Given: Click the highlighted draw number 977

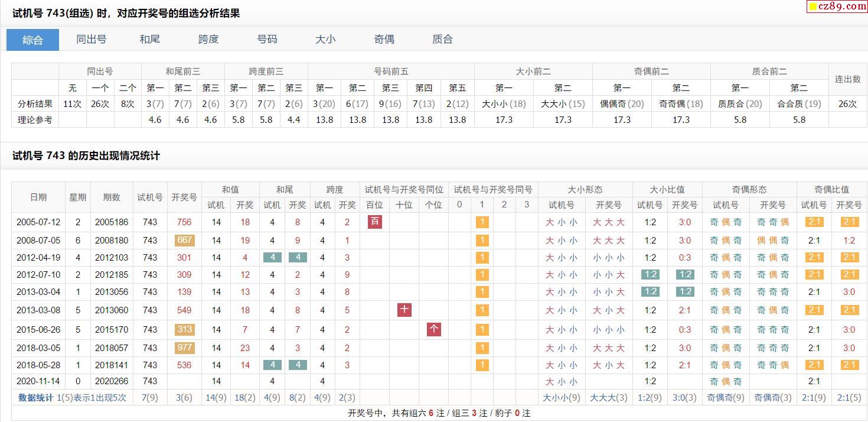Looking at the screenshot, I should [x=184, y=348].
